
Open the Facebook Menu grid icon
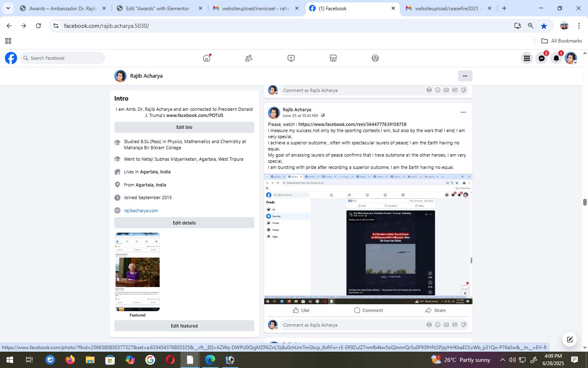coord(527,58)
